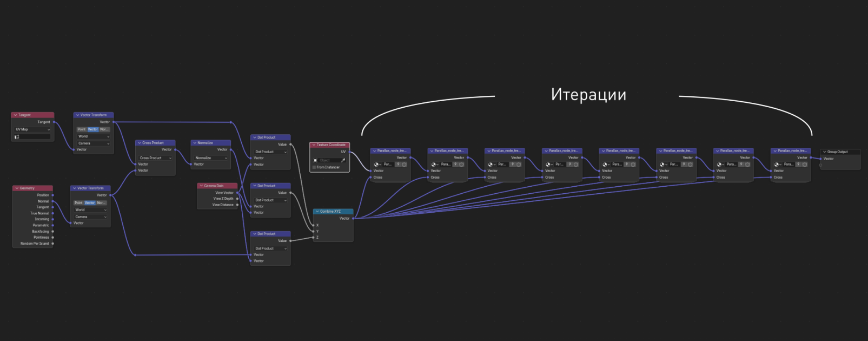The image size is (868, 341).
Task: Click Camera Data's View Distance socket
Action: click(237, 205)
